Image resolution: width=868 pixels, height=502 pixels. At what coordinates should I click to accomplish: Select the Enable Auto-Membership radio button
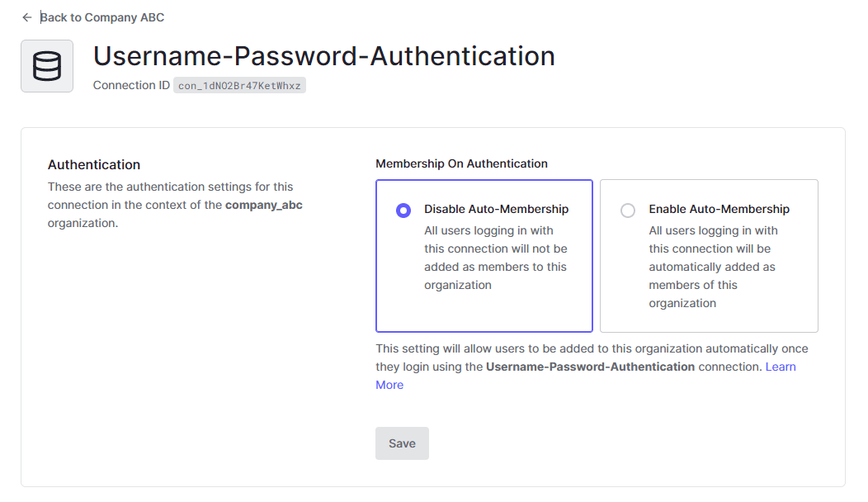click(628, 211)
